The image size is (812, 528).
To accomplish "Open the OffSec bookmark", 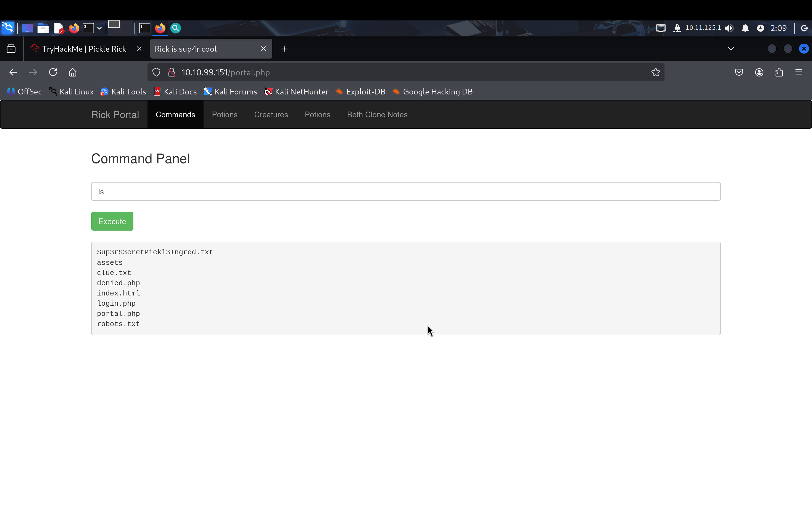I will coord(24,92).
